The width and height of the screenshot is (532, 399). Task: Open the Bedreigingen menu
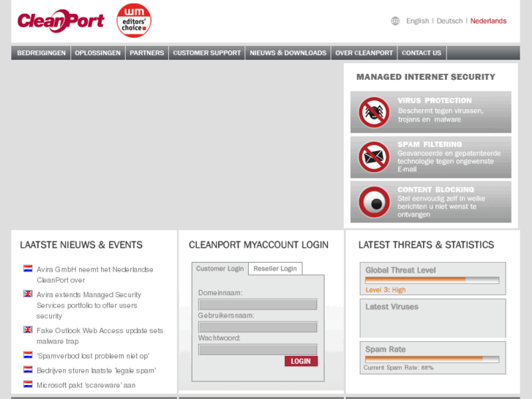(41, 53)
